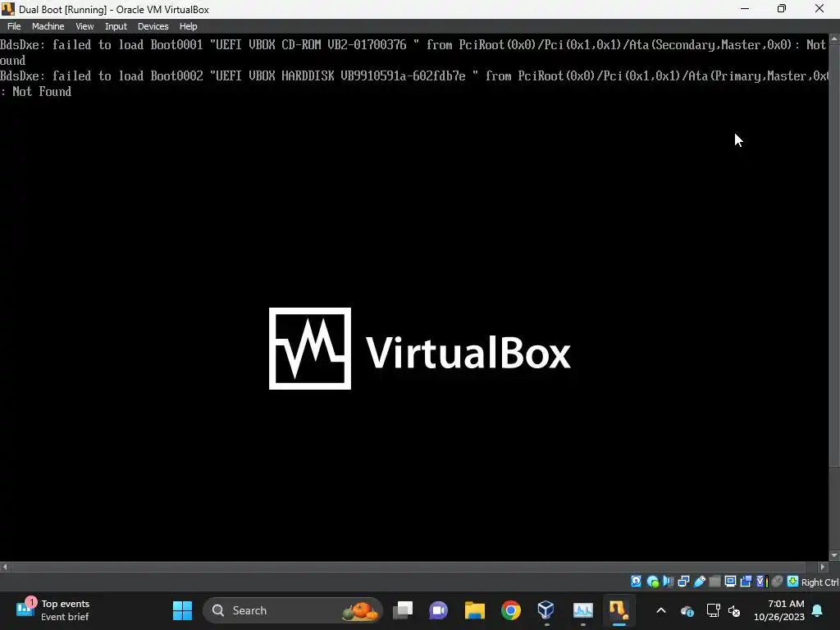Click the shared folders status icon

click(x=714, y=582)
